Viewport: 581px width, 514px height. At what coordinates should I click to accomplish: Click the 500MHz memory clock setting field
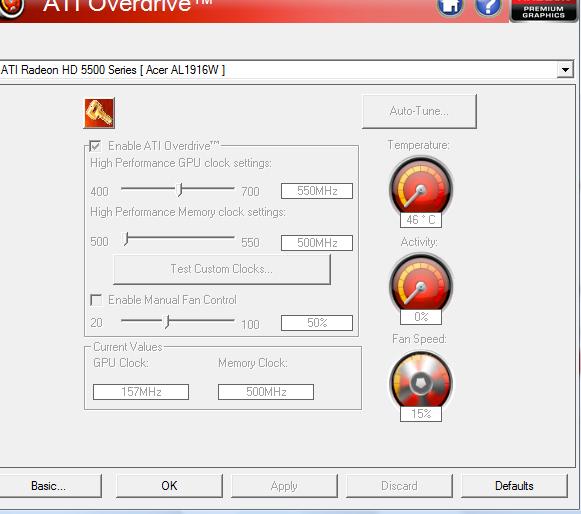317,243
